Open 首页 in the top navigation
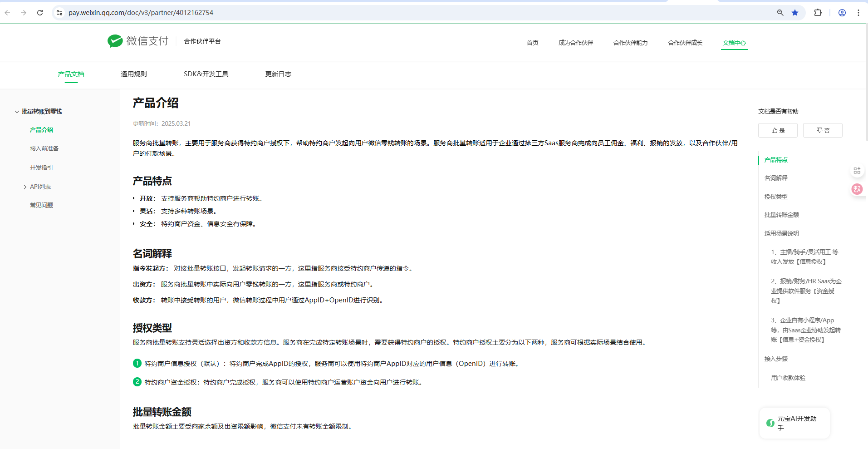Image resolution: width=868 pixels, height=449 pixels. (533, 43)
